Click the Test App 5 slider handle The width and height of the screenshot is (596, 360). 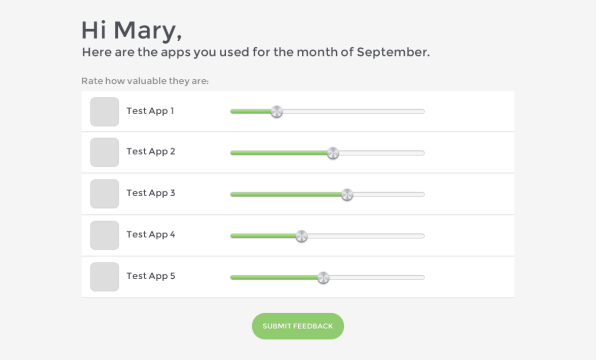point(323,278)
